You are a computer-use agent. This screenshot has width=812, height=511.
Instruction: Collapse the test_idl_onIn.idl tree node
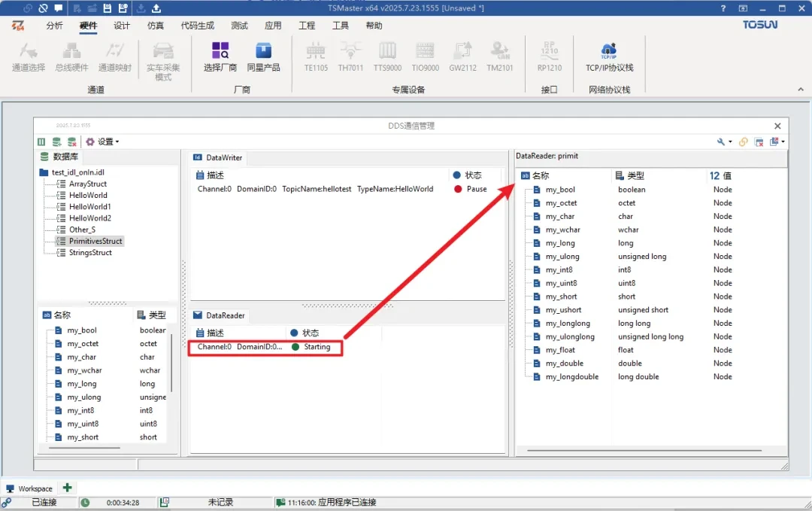44,172
